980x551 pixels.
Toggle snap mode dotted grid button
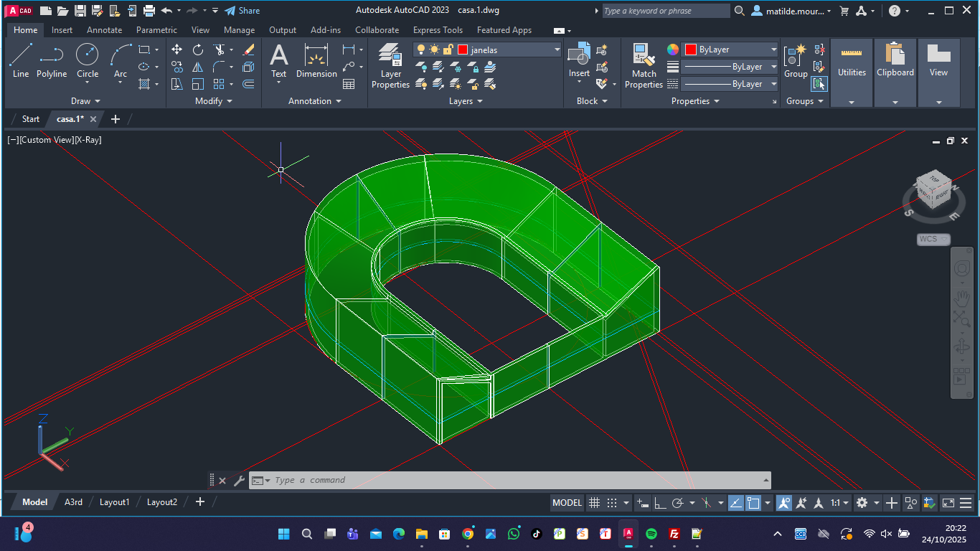pyautogui.click(x=612, y=503)
